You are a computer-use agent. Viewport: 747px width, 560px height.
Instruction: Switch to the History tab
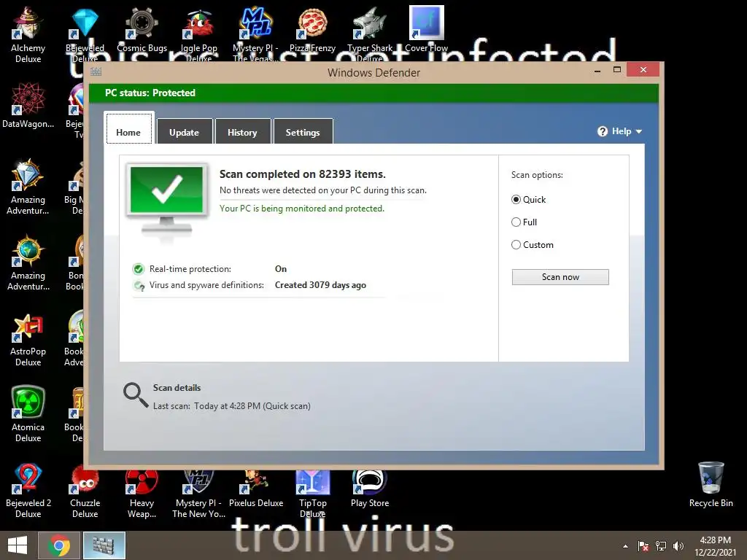point(242,131)
